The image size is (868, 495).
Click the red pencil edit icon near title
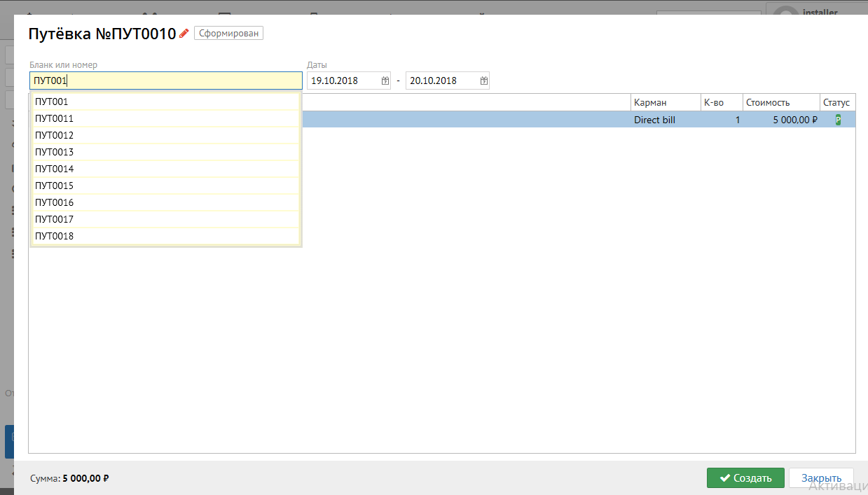click(x=184, y=33)
